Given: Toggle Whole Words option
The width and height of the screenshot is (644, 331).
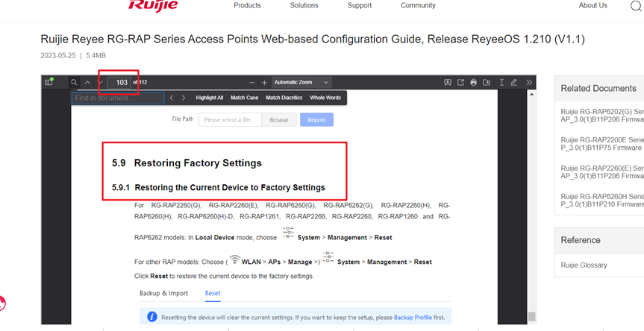Looking at the screenshot, I should tap(325, 98).
